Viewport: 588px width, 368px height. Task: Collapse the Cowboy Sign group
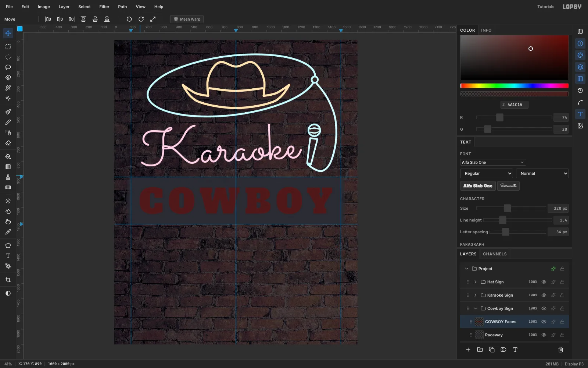476,308
